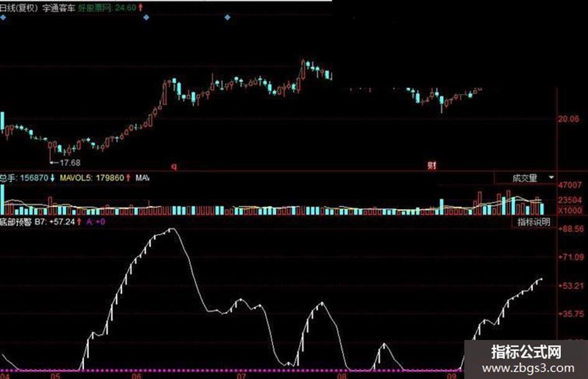Click the purple A: +0 value
This screenshot has width=588, height=379.
[x=96, y=222]
